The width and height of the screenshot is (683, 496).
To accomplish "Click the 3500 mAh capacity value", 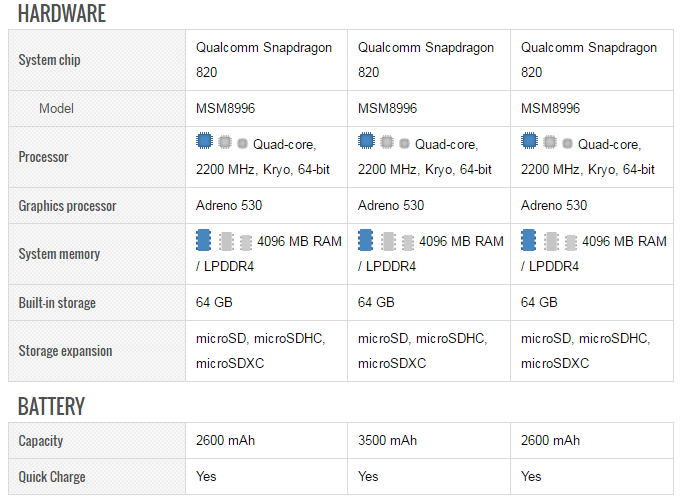I will pyautogui.click(x=388, y=440).
